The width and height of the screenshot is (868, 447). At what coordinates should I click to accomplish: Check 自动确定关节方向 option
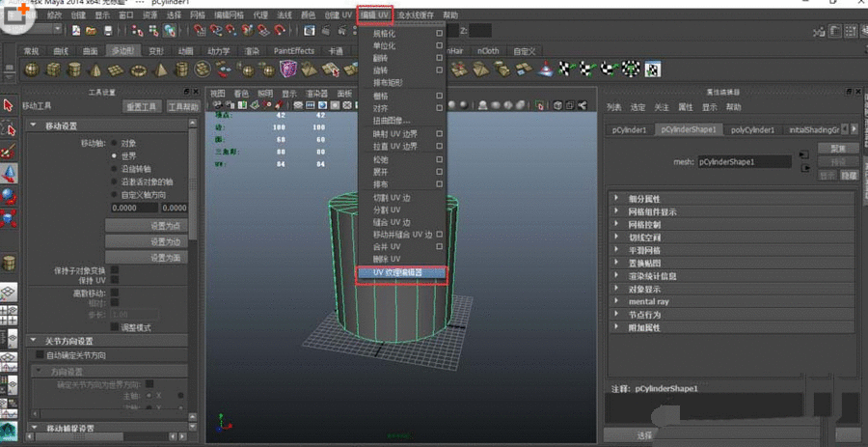coord(39,355)
